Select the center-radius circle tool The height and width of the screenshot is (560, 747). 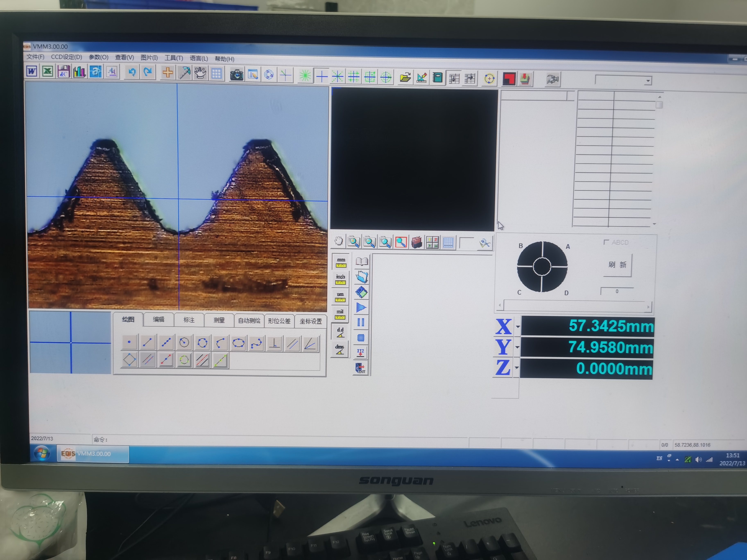click(184, 343)
